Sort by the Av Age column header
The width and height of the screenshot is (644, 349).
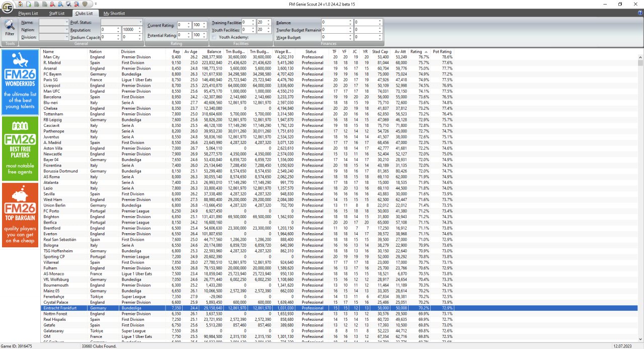tap(191, 51)
